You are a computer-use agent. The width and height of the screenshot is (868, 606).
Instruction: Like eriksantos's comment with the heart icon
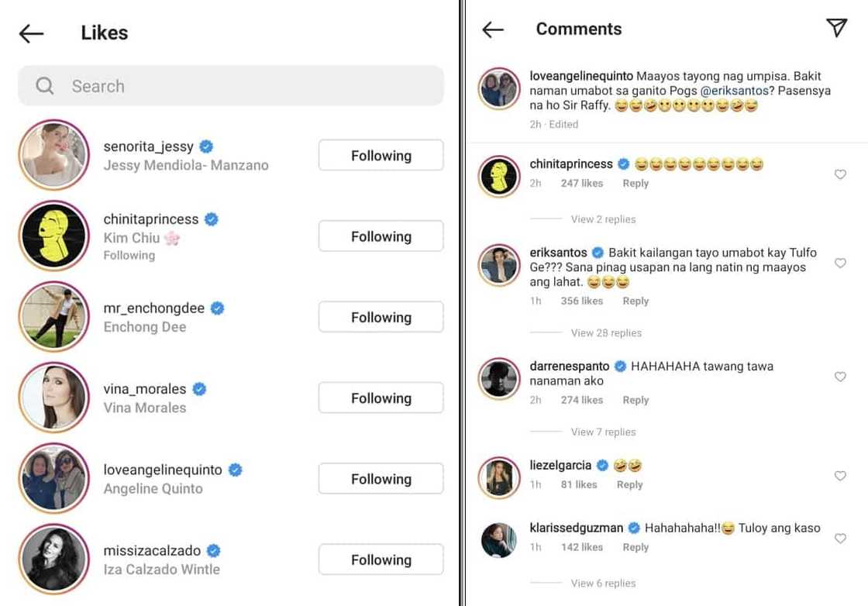pos(840,263)
